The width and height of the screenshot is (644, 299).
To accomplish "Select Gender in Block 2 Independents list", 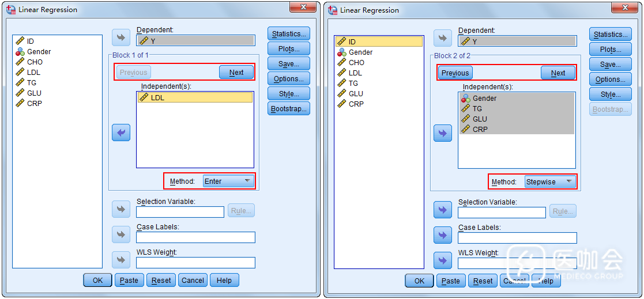I will click(484, 98).
